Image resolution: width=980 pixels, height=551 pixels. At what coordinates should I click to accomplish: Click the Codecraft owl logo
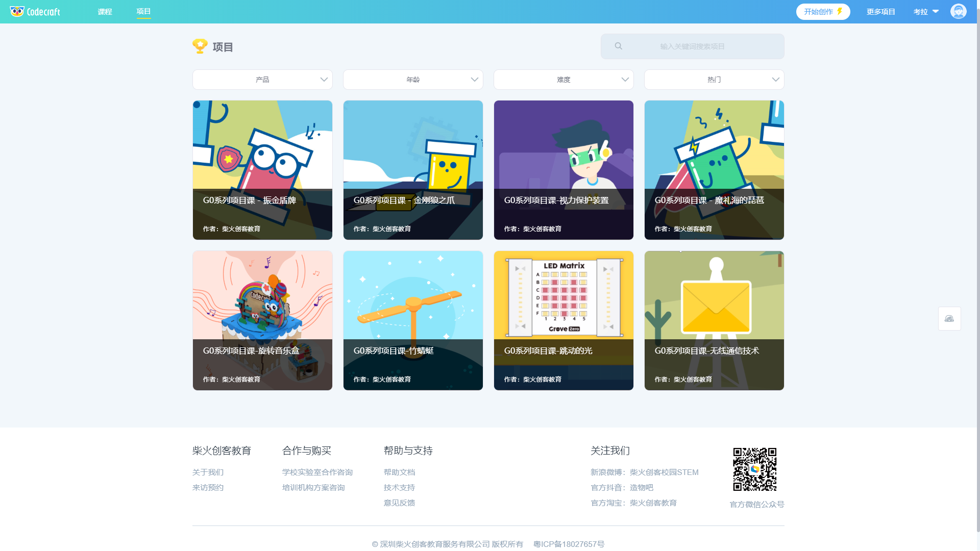click(17, 11)
